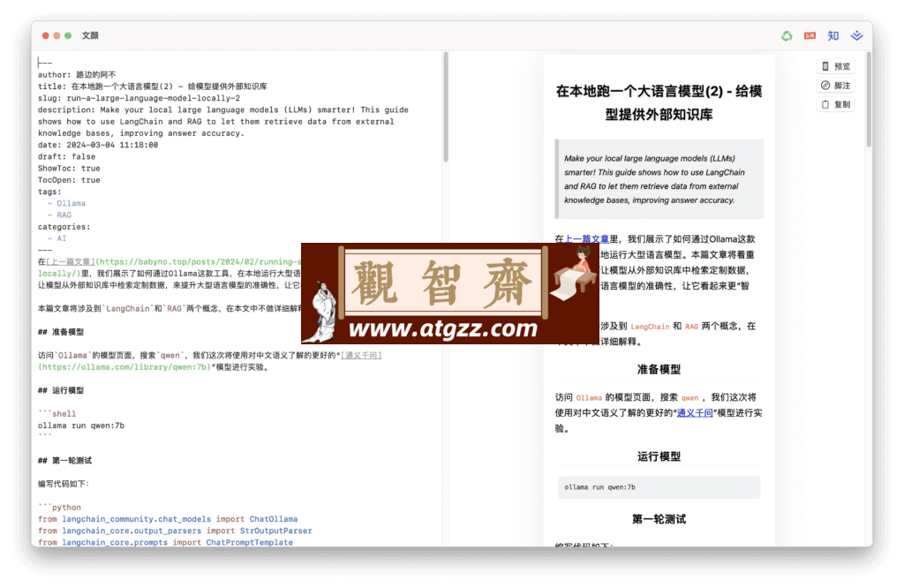Click the 第一轮测试 heading in preview
904x588 pixels.
[659, 519]
